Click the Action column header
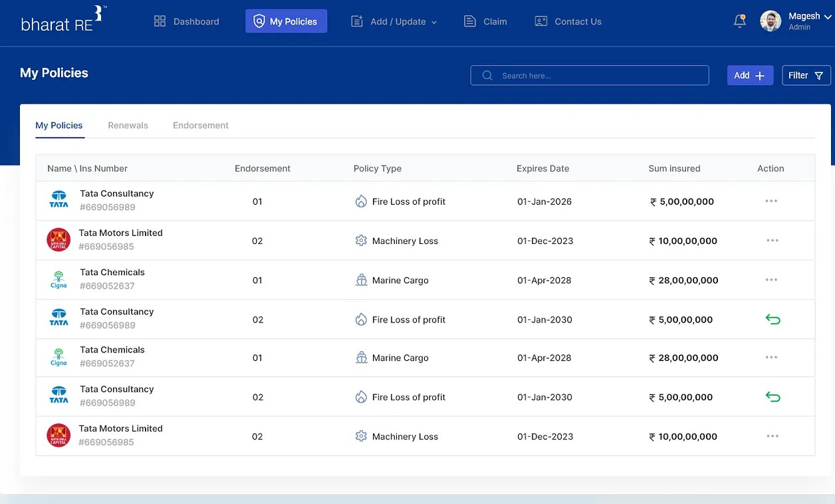Image resolution: width=835 pixels, height=504 pixels. (x=771, y=168)
